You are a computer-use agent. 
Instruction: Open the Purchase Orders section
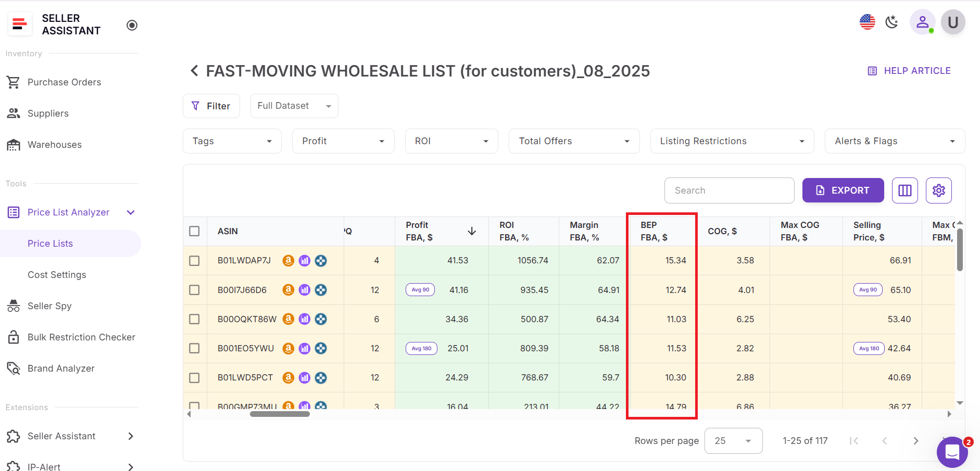coord(64,82)
